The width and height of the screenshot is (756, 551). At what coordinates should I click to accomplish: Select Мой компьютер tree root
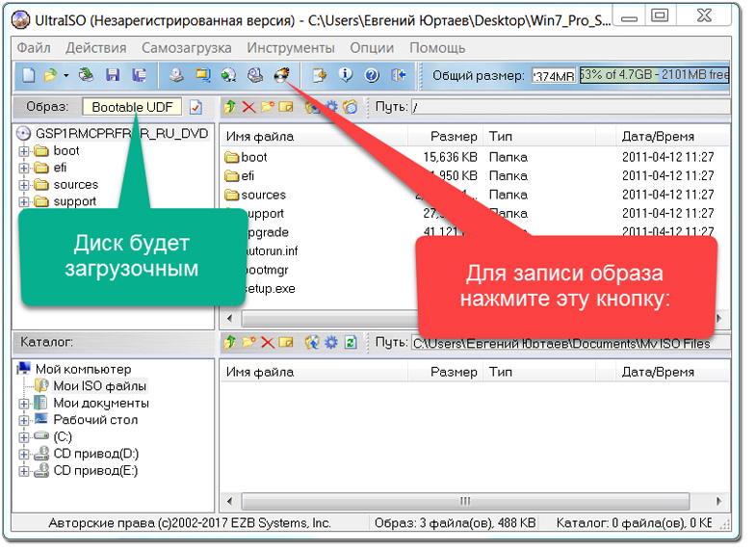(83, 370)
